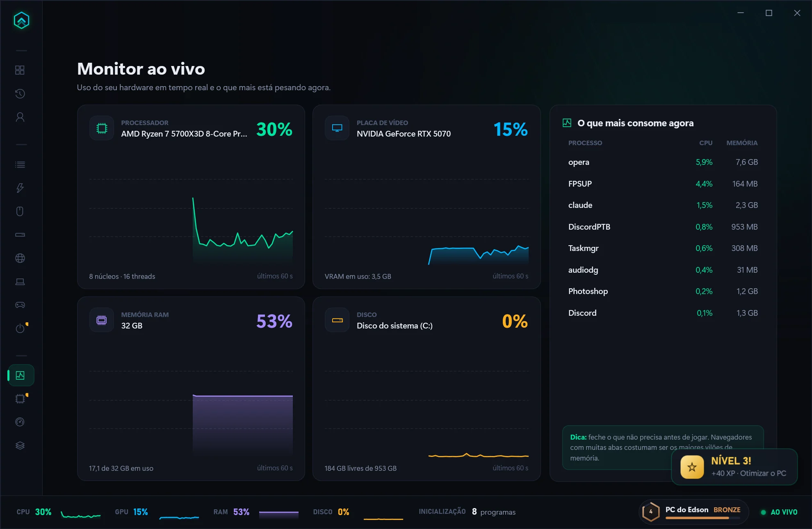812x529 pixels.
Task: Open the laptop icon in sidebar
Action: click(20, 281)
